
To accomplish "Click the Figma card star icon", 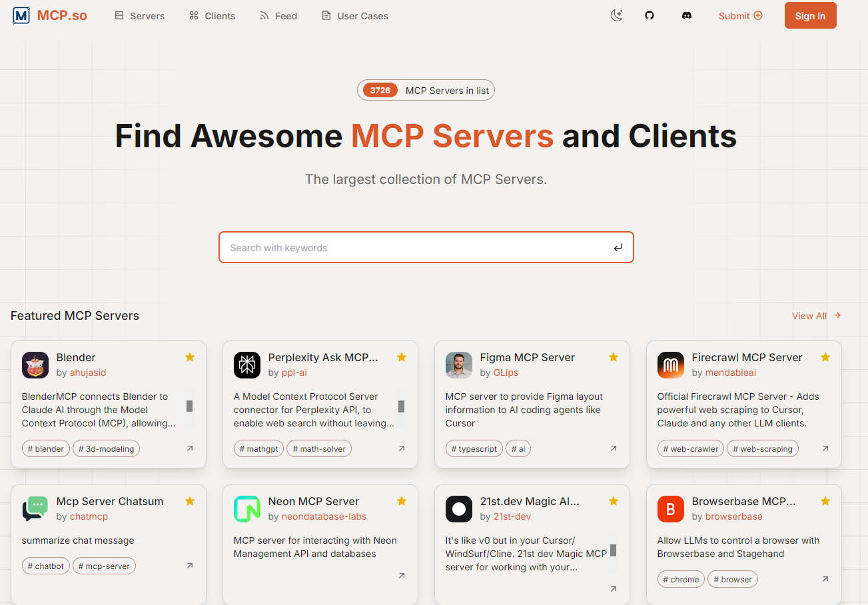I will pyautogui.click(x=614, y=357).
